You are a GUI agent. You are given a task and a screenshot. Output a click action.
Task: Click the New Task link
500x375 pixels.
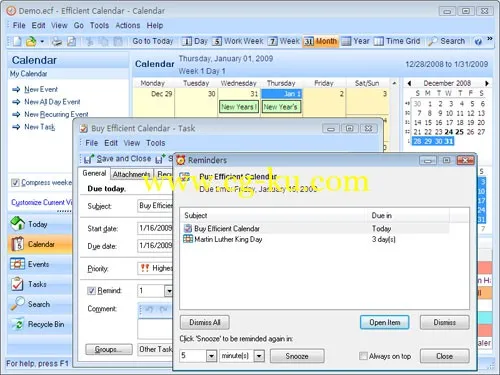pyautogui.click(x=39, y=127)
